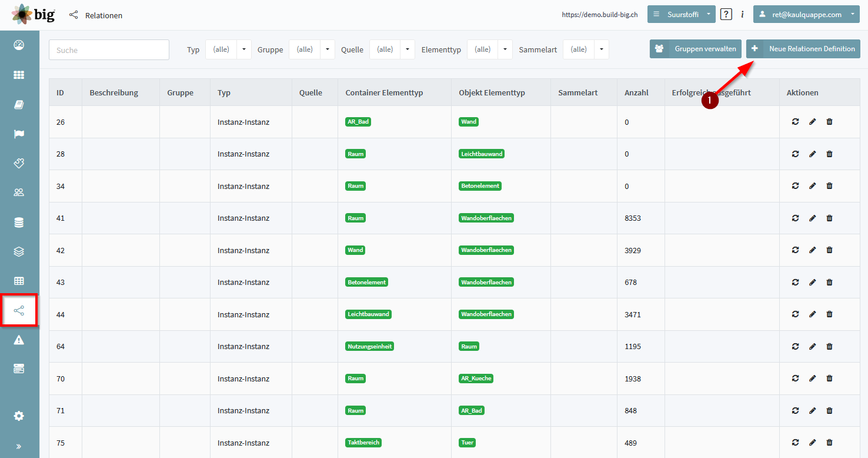
Task: Click Nutzungseinheit container tag in row 64
Action: [x=369, y=346]
